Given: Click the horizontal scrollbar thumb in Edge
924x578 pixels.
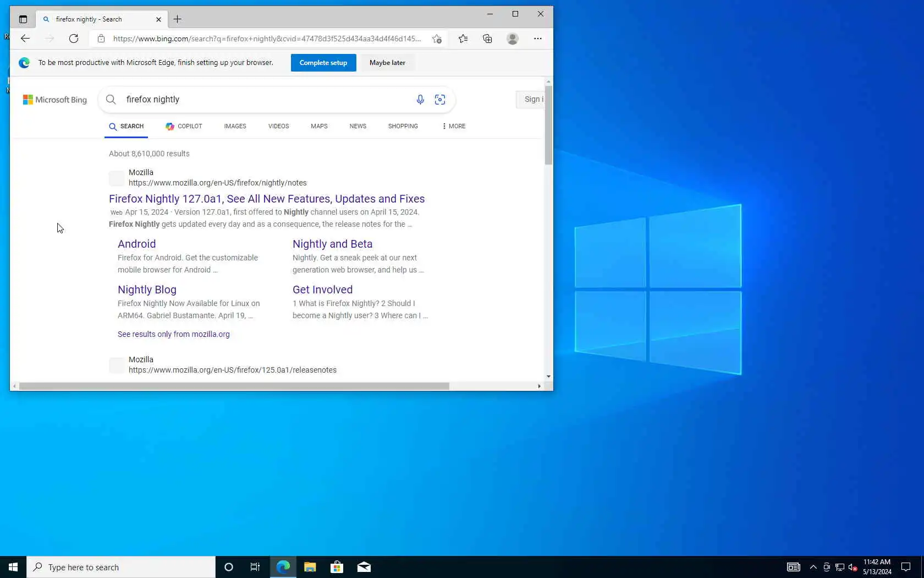Looking at the screenshot, I should [x=234, y=386].
